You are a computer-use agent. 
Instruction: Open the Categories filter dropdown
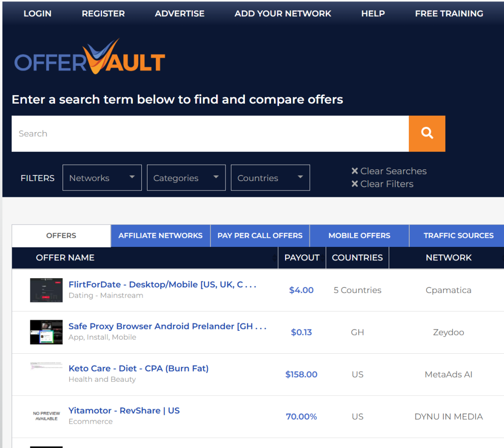click(x=186, y=178)
